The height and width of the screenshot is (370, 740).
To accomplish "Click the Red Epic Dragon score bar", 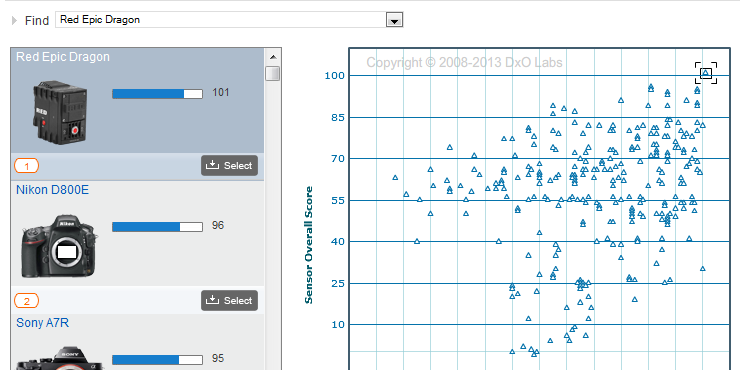I will click(x=157, y=93).
